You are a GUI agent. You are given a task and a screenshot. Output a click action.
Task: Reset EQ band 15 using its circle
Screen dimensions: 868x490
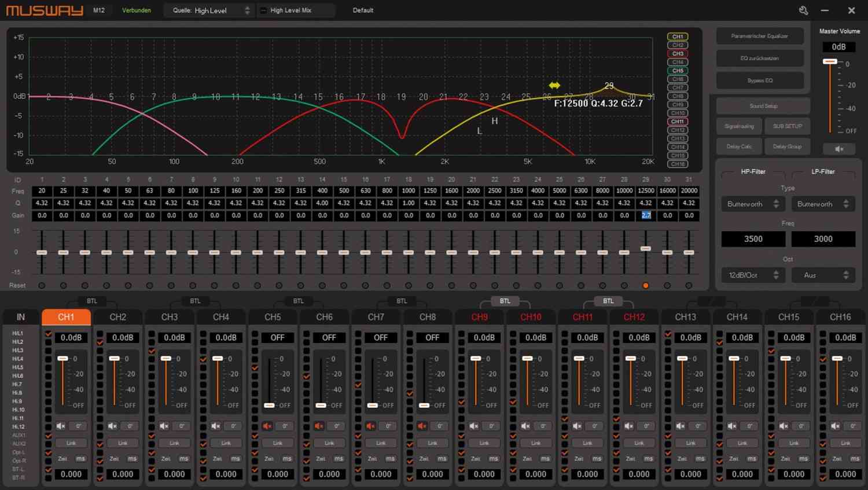[344, 286]
